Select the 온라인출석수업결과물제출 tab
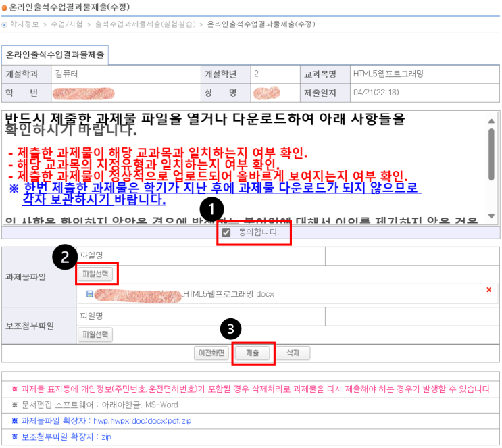This screenshot has width=502, height=448. click(55, 55)
